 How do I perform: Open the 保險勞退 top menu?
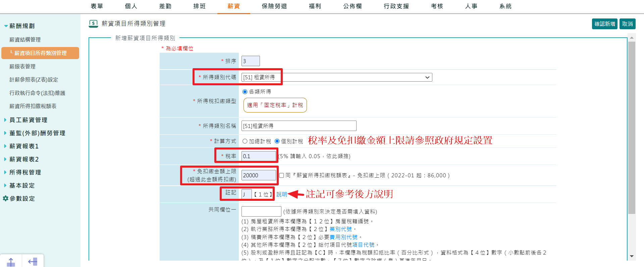[274, 6]
